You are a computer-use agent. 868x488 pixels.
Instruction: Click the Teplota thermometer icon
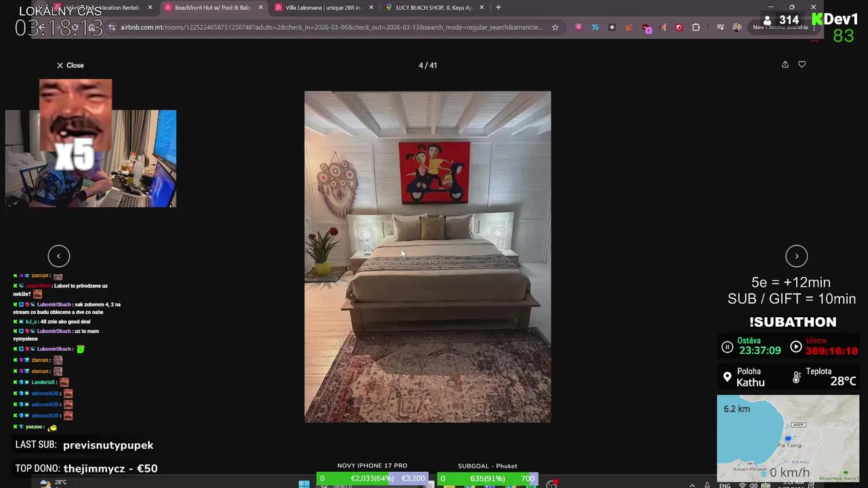[x=797, y=377]
